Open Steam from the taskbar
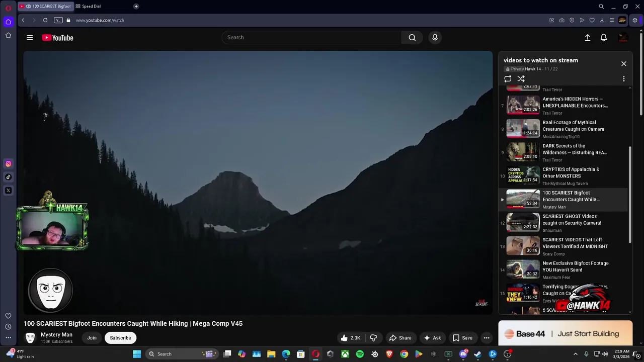Screen dimensions: 644x362 click(x=477, y=354)
